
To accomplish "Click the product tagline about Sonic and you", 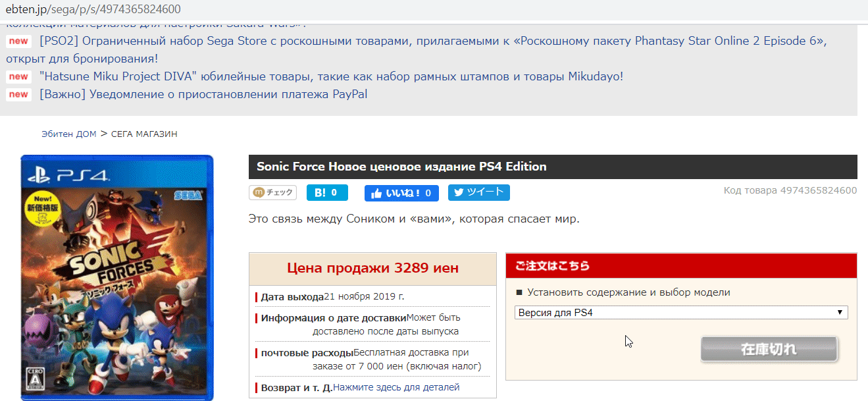I will [x=415, y=219].
